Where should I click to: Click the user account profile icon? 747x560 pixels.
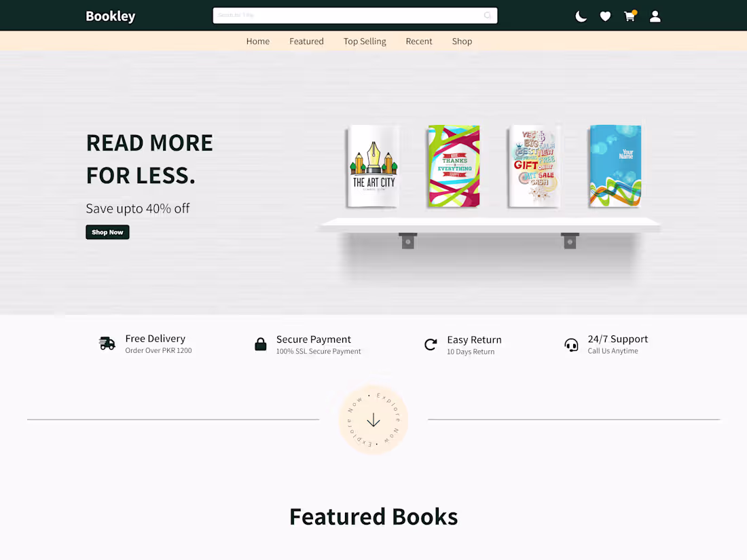[655, 16]
